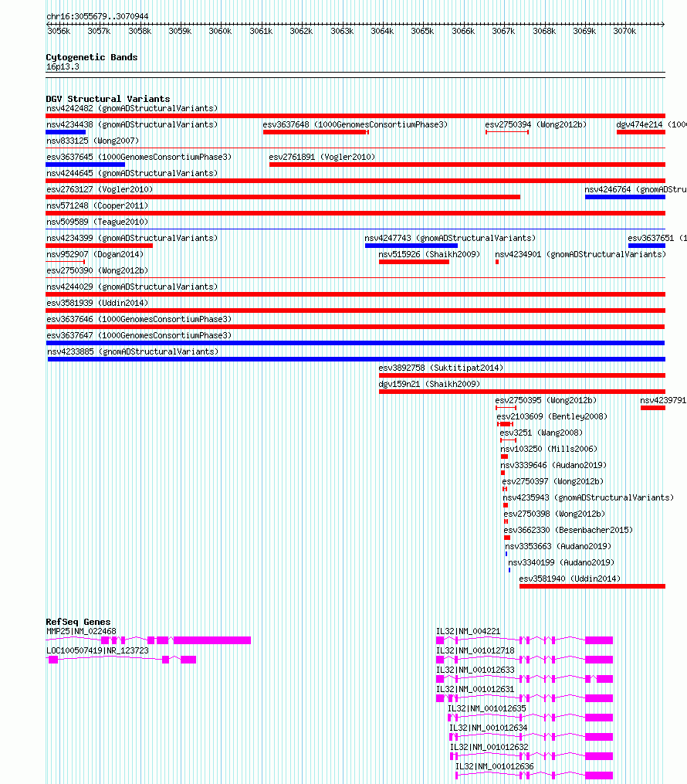Screen dimensions: 687x784
Task: Select nsv103250 Mills2006 variant label
Action: (549, 449)
